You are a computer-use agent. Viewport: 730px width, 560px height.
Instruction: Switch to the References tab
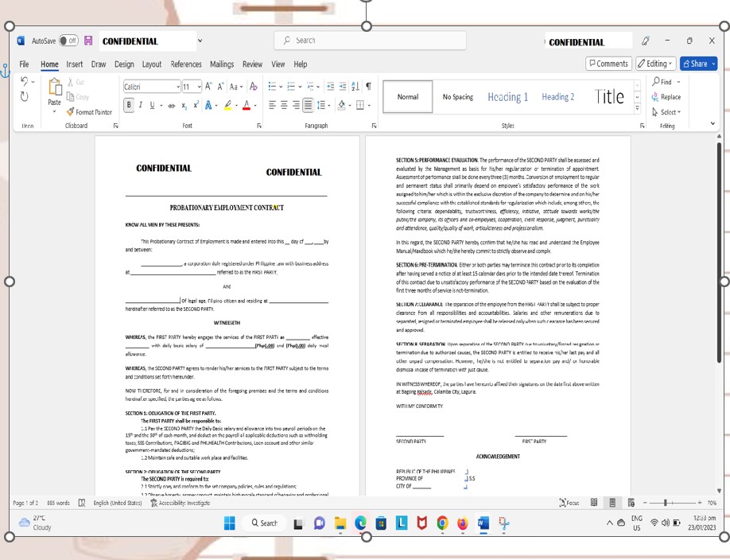tap(186, 64)
